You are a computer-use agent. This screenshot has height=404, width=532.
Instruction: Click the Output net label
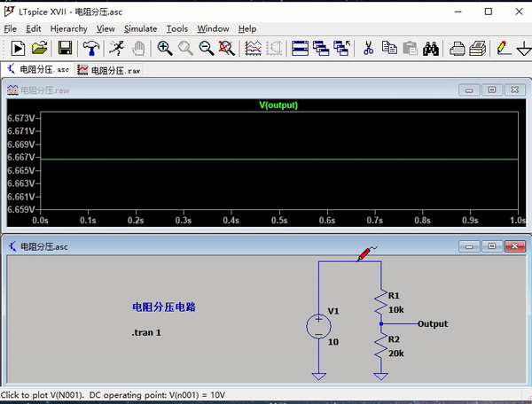click(433, 324)
